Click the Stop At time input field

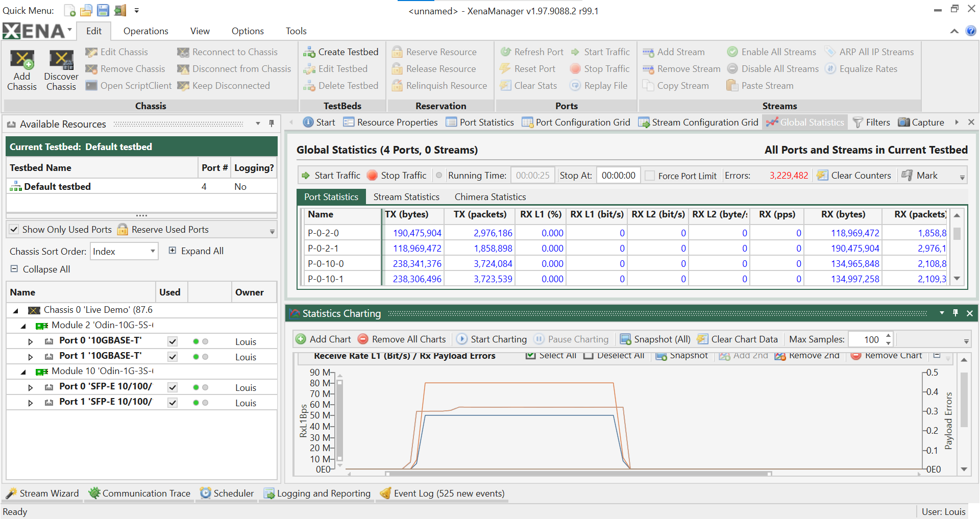pos(618,176)
